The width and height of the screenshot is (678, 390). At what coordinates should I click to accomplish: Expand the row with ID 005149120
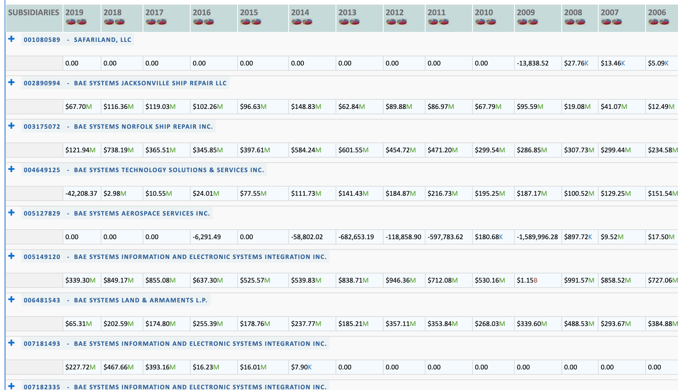(11, 256)
